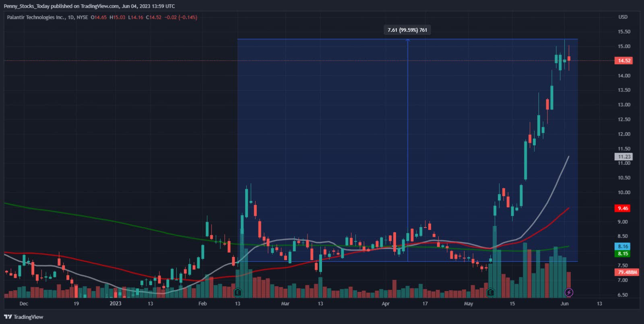Click the open value O14.65
The width and height of the screenshot is (644, 324).
[x=99, y=17]
